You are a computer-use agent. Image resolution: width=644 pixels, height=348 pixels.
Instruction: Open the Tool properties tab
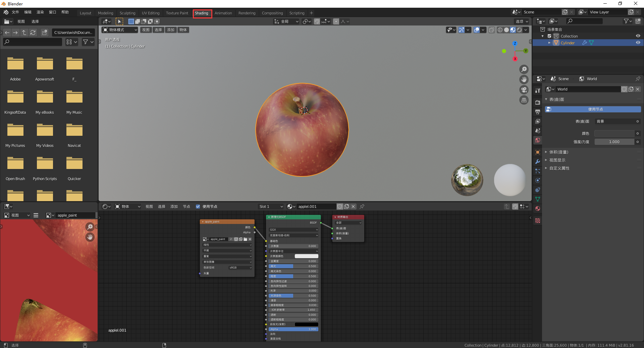pyautogui.click(x=538, y=91)
